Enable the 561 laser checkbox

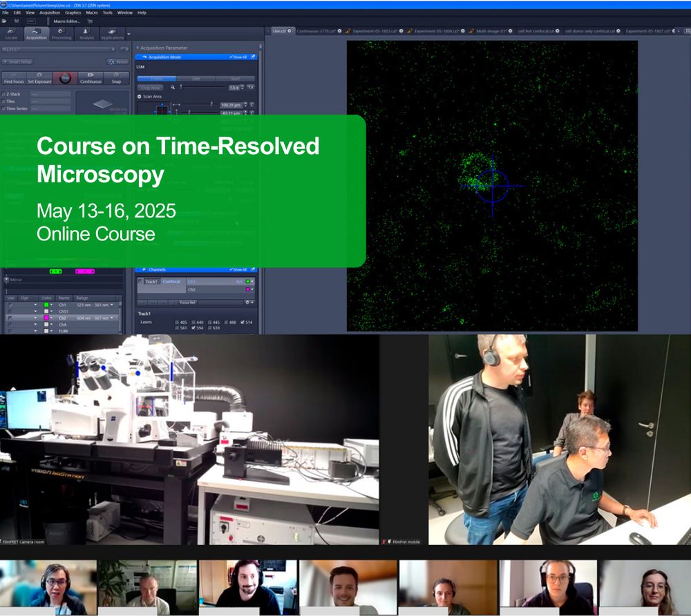pos(178,327)
